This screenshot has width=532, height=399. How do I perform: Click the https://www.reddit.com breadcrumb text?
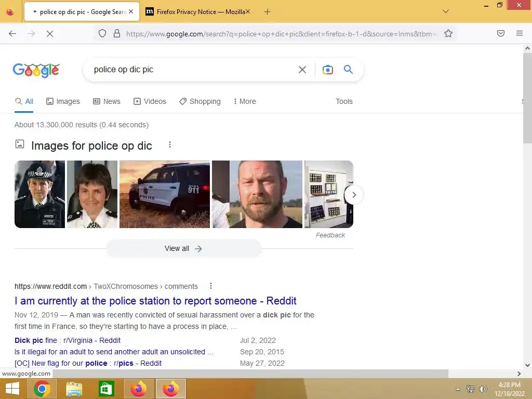tap(50, 286)
